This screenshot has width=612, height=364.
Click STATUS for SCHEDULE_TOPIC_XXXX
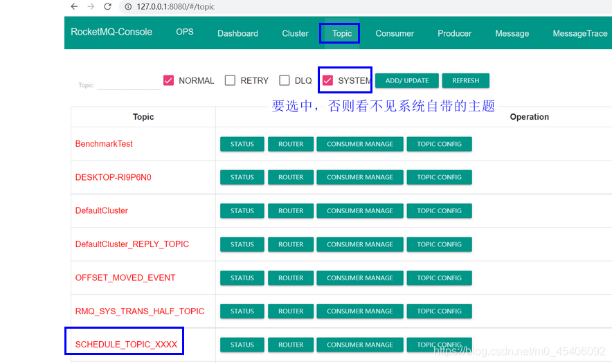(x=242, y=345)
